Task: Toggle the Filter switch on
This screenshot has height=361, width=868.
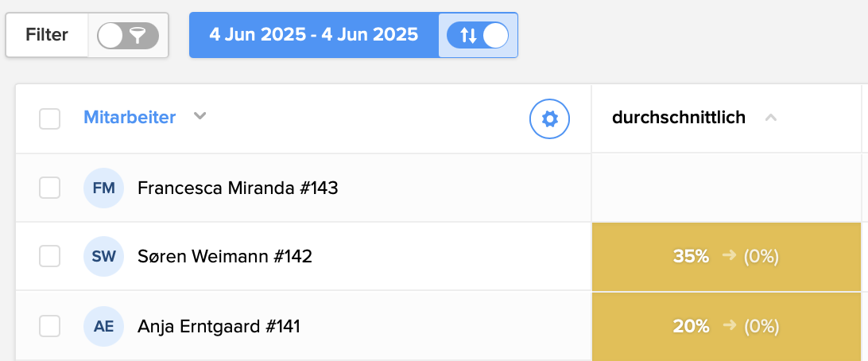Action: [128, 35]
